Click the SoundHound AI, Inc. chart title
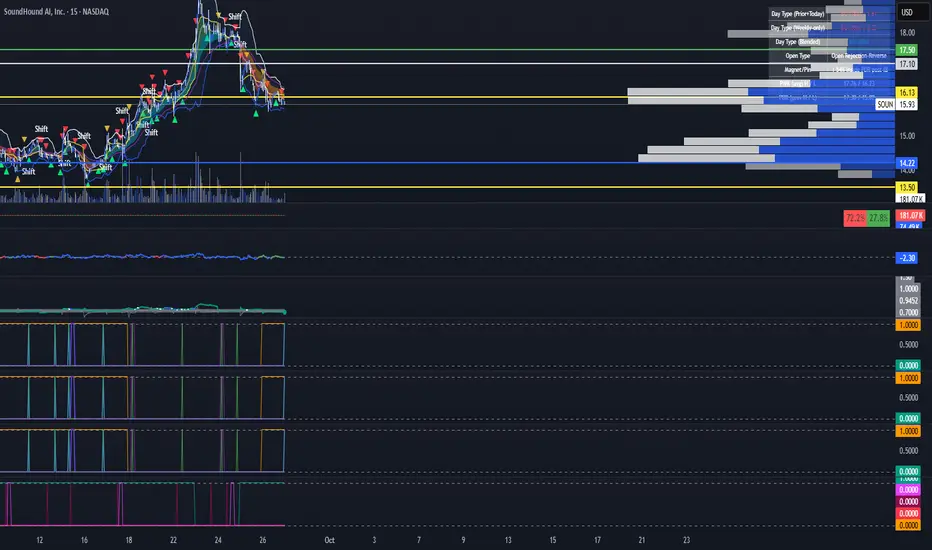 (56, 12)
